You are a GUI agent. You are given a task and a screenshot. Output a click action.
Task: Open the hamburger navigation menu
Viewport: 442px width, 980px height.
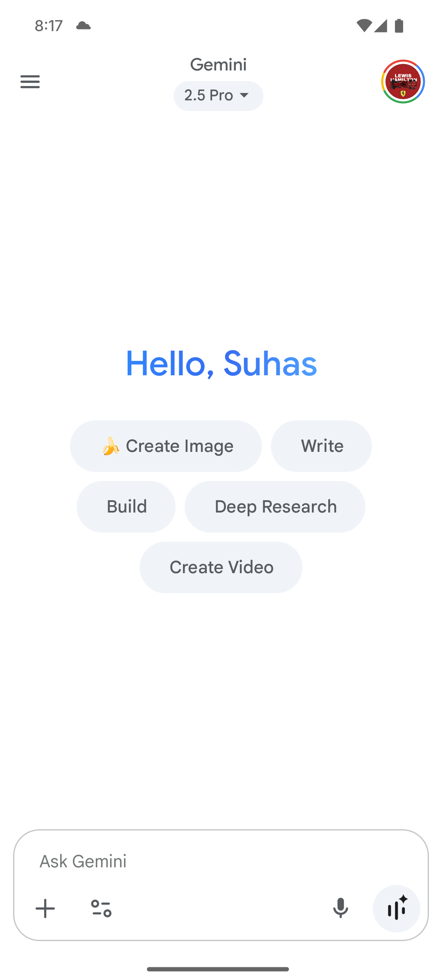(x=30, y=82)
